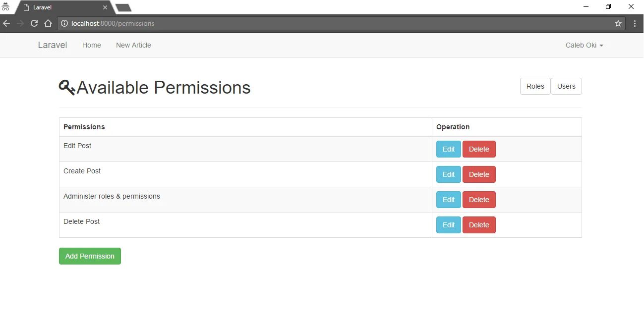The width and height of the screenshot is (644, 319).
Task: Edit the Administer roles & permissions entry
Action: (448, 200)
